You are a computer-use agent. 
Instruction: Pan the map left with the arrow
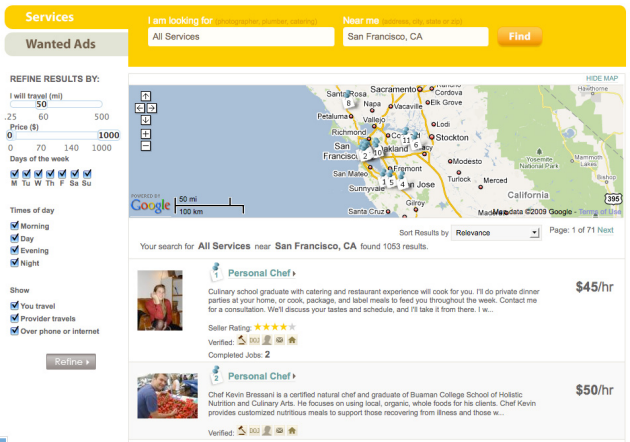click(140, 107)
